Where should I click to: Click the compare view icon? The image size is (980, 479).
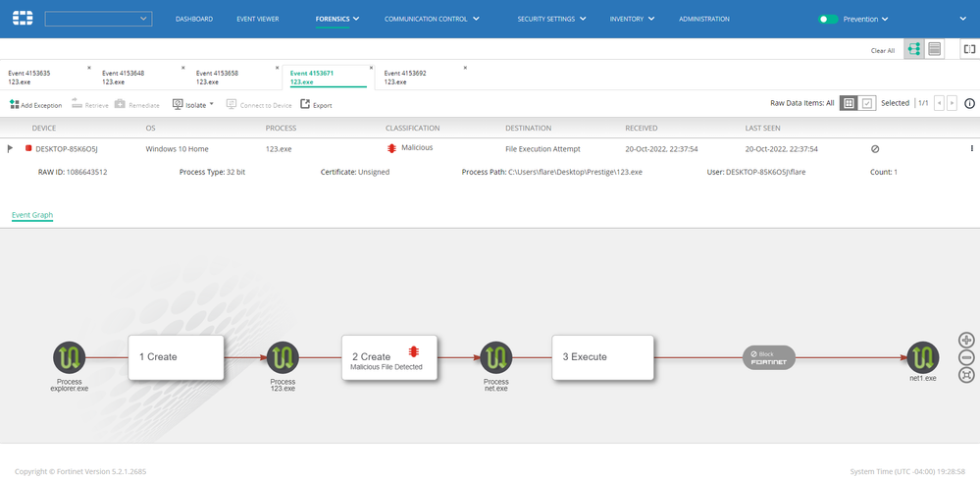click(969, 49)
